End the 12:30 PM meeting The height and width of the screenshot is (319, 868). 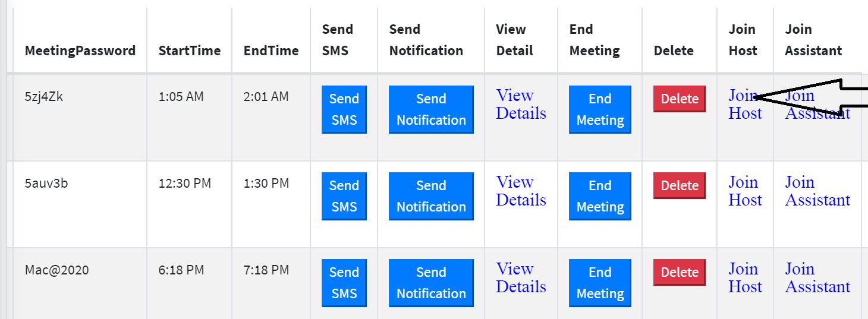[x=600, y=196]
